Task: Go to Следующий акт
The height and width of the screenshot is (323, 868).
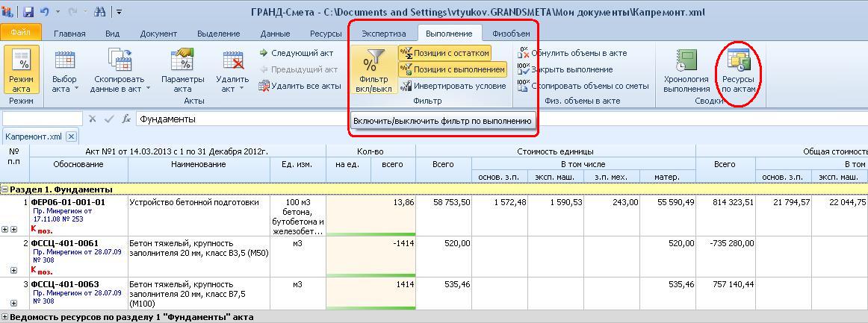Action: [x=296, y=53]
